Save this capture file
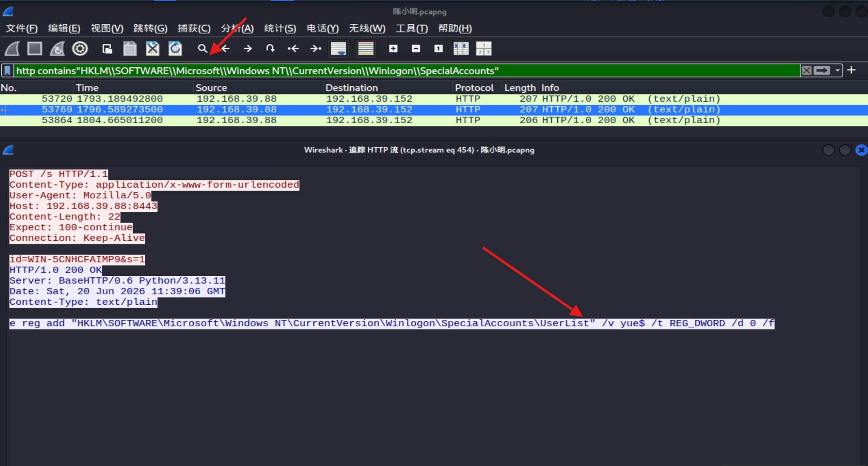Image resolution: width=868 pixels, height=466 pixels. [130, 49]
